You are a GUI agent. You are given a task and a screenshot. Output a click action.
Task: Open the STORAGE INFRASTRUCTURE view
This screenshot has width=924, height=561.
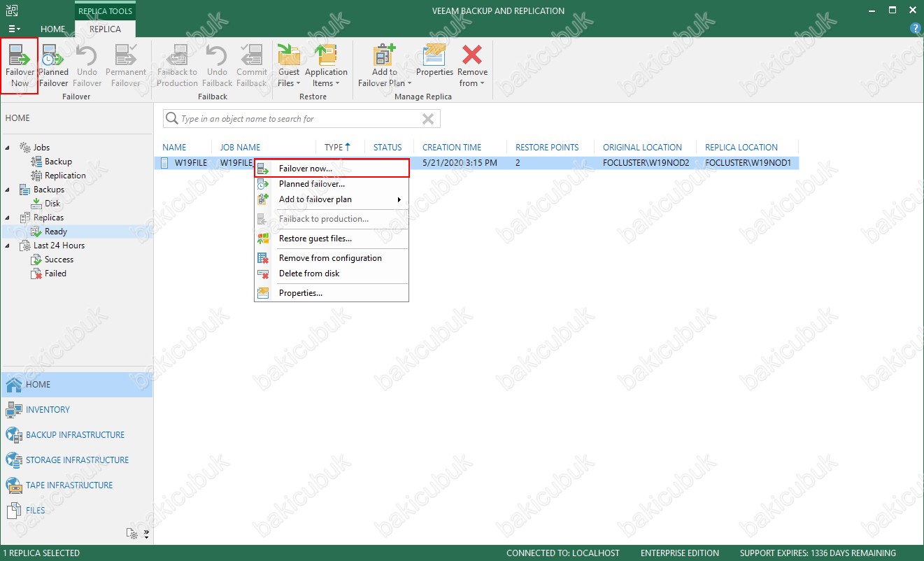pos(76,460)
